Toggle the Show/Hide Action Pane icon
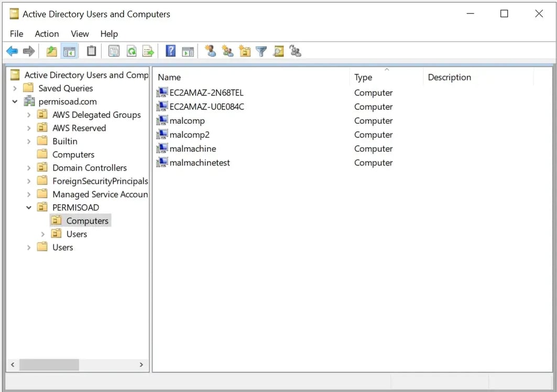The width and height of the screenshot is (557, 392). pyautogui.click(x=188, y=51)
